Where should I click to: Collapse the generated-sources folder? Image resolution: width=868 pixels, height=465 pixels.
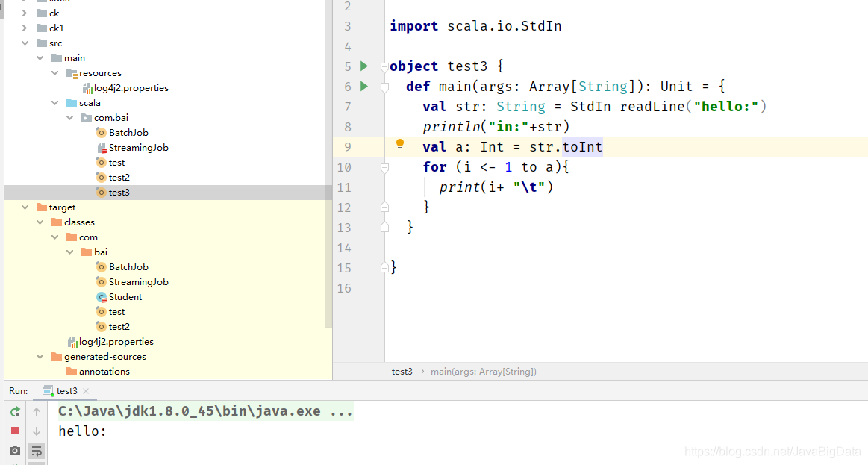tap(40, 357)
